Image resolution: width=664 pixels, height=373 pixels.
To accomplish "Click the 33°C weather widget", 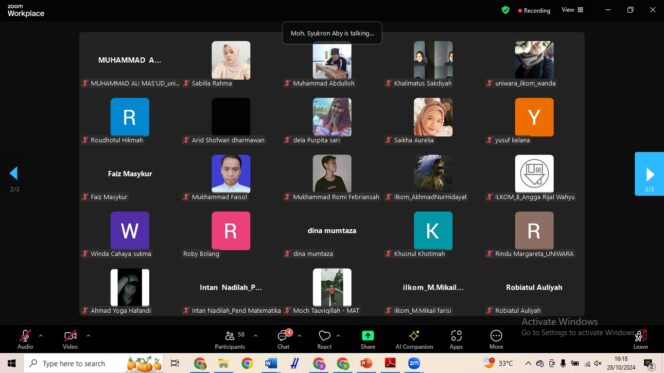I will (x=498, y=363).
